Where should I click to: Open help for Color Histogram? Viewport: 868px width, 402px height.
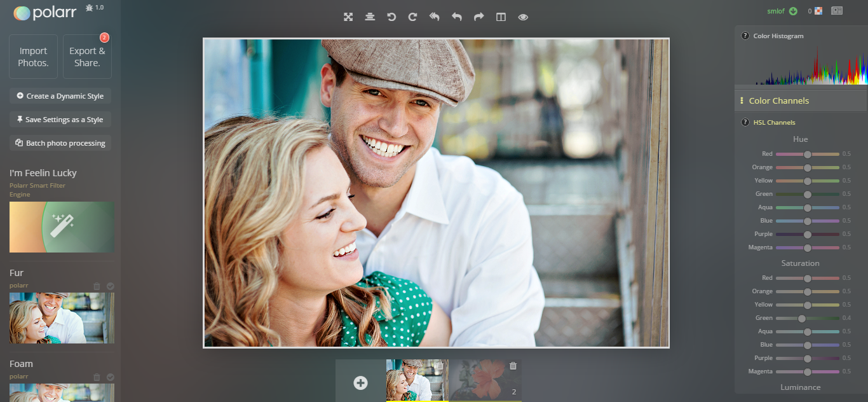coord(745,36)
